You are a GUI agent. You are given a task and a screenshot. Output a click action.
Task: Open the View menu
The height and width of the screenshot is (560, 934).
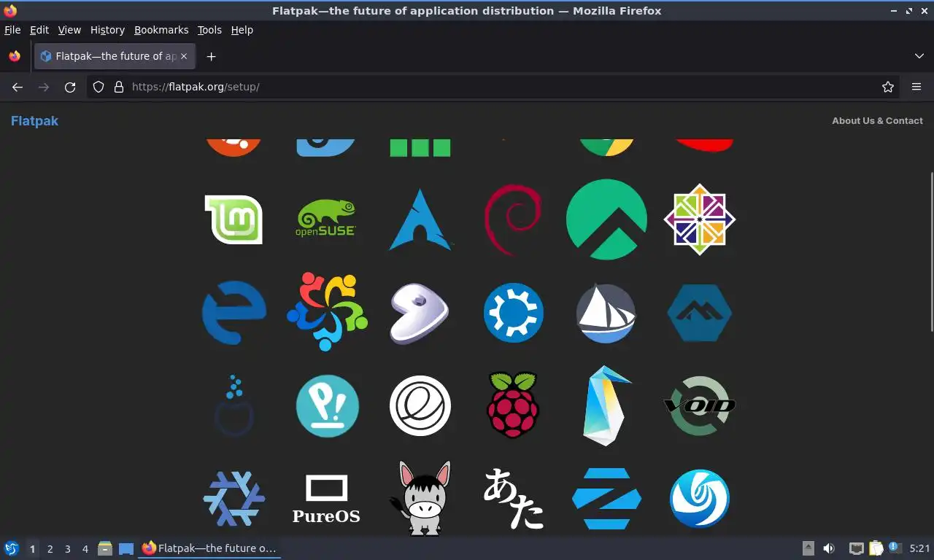click(69, 30)
